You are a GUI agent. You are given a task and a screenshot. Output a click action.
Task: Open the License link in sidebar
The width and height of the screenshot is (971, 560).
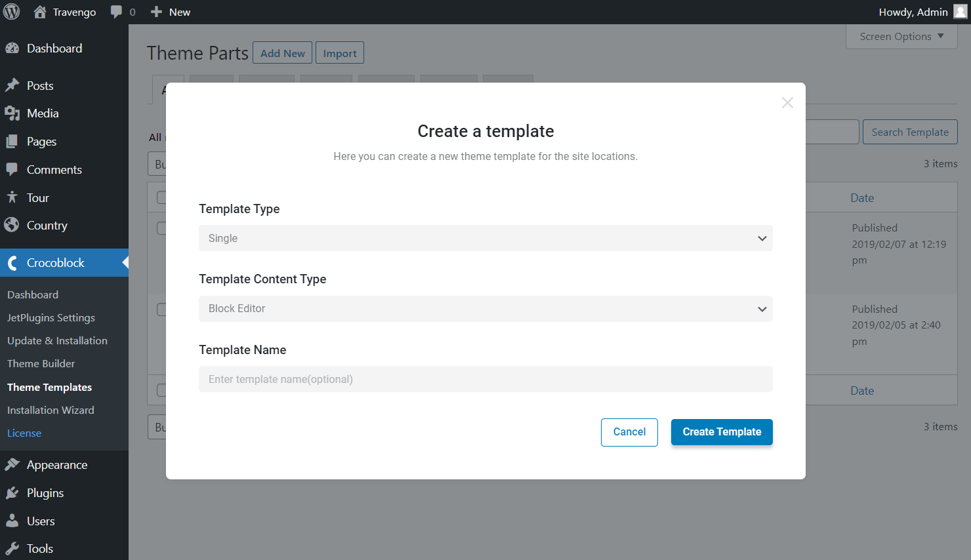[24, 433]
